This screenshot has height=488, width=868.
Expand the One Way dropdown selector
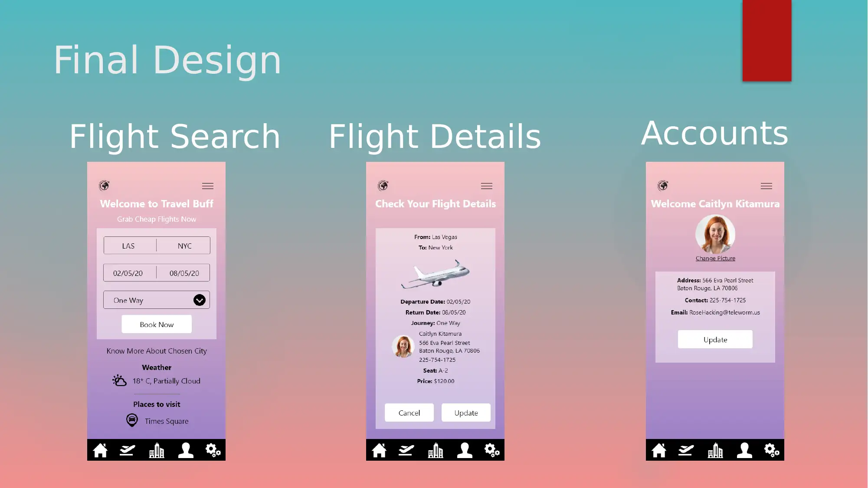[200, 299]
